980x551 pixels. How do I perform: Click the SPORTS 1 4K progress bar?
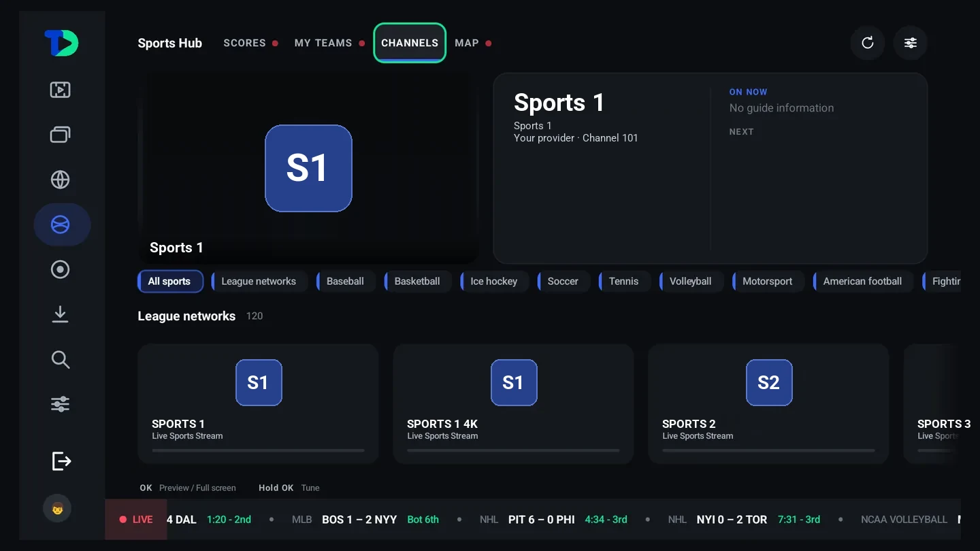coord(513,450)
